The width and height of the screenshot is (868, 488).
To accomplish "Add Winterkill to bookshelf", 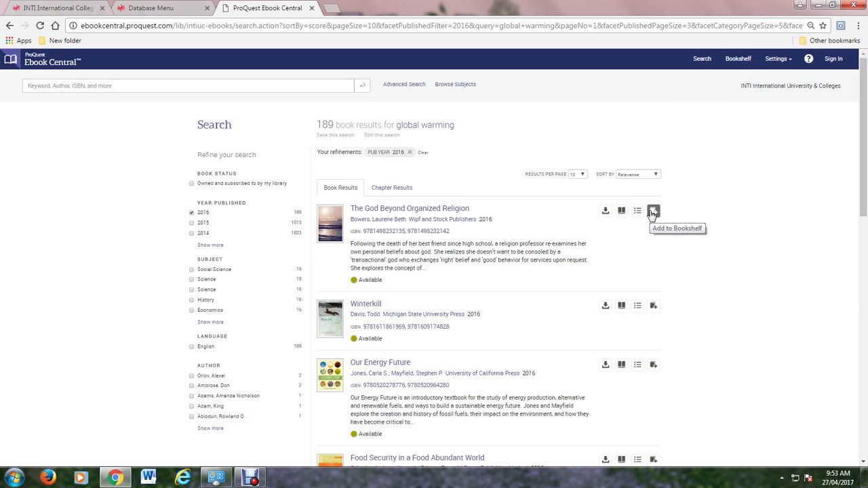I will 653,306.
